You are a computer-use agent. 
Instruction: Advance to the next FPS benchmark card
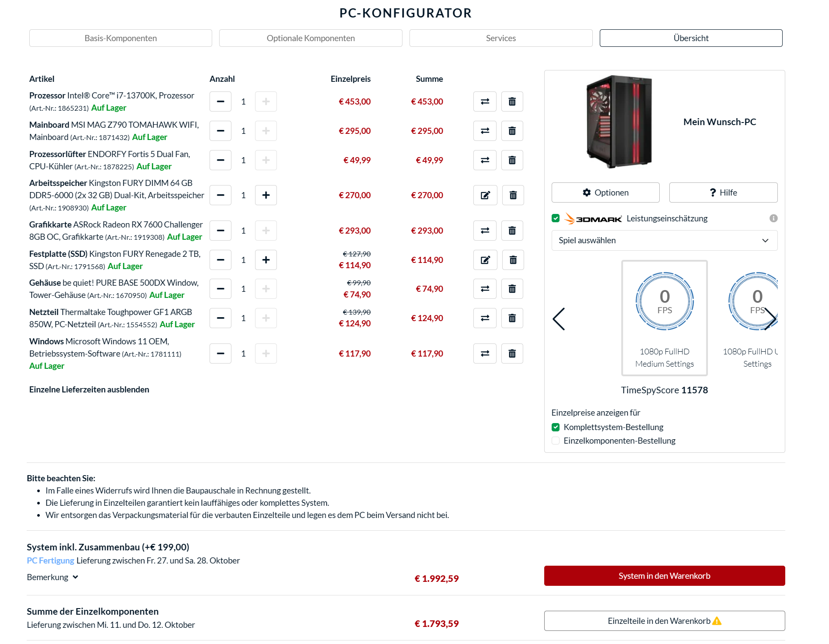point(770,319)
